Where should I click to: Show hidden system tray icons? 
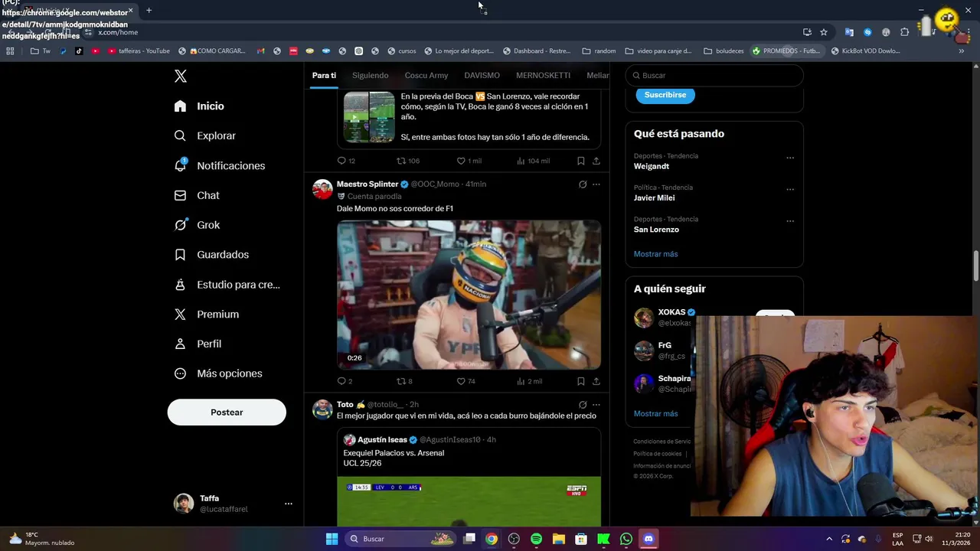click(x=828, y=539)
